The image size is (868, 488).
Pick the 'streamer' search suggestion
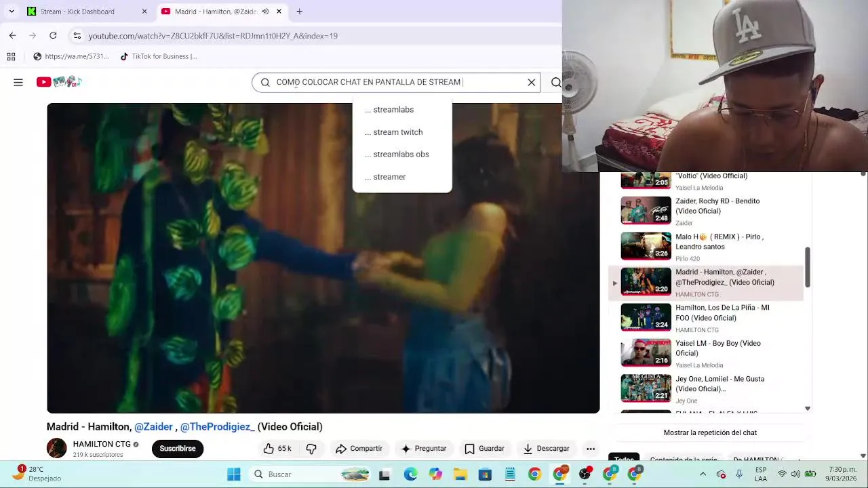402,177
